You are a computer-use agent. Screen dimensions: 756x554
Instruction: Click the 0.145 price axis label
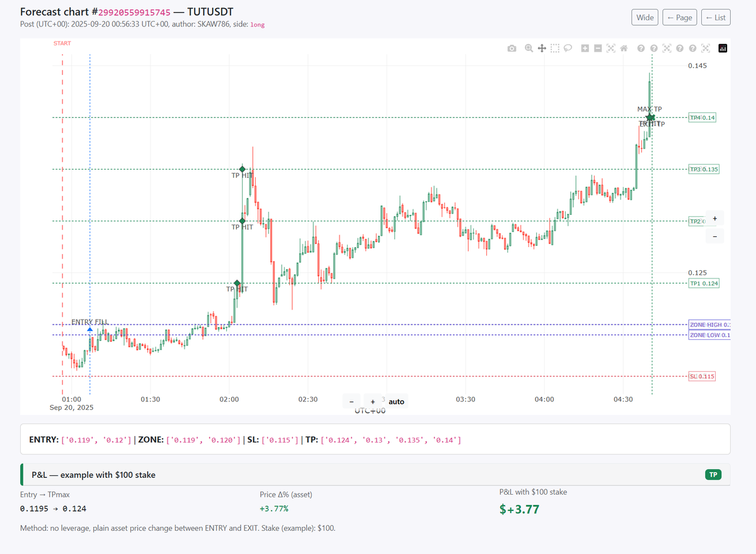click(x=697, y=66)
